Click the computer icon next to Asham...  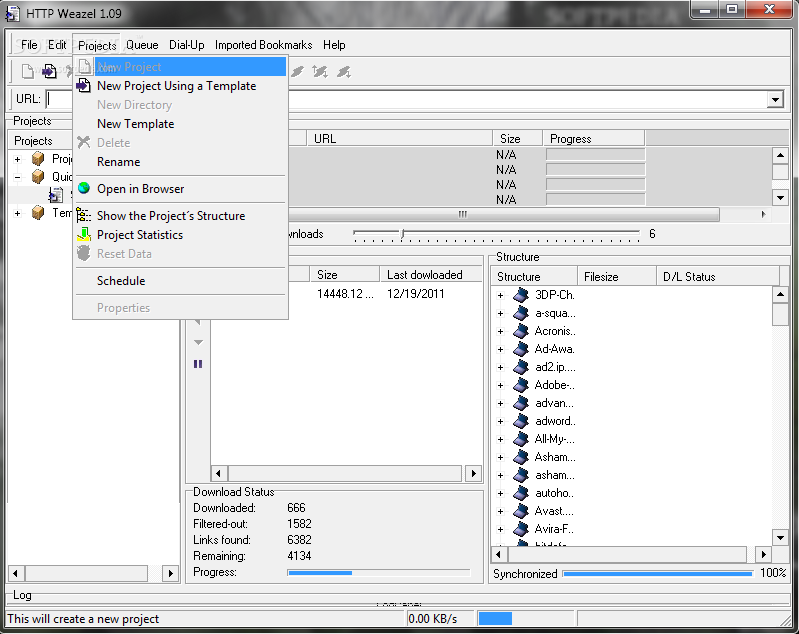(521, 457)
